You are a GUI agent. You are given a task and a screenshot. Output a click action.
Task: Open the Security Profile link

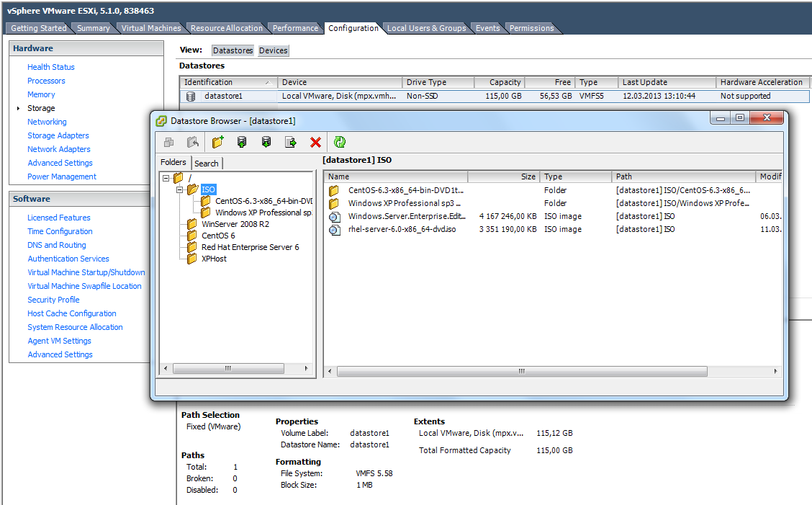53,300
